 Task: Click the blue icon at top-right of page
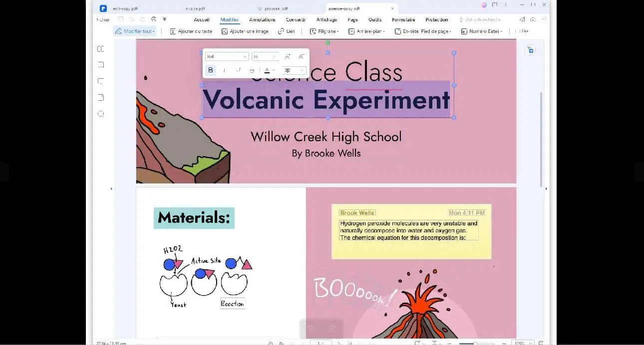(x=530, y=50)
